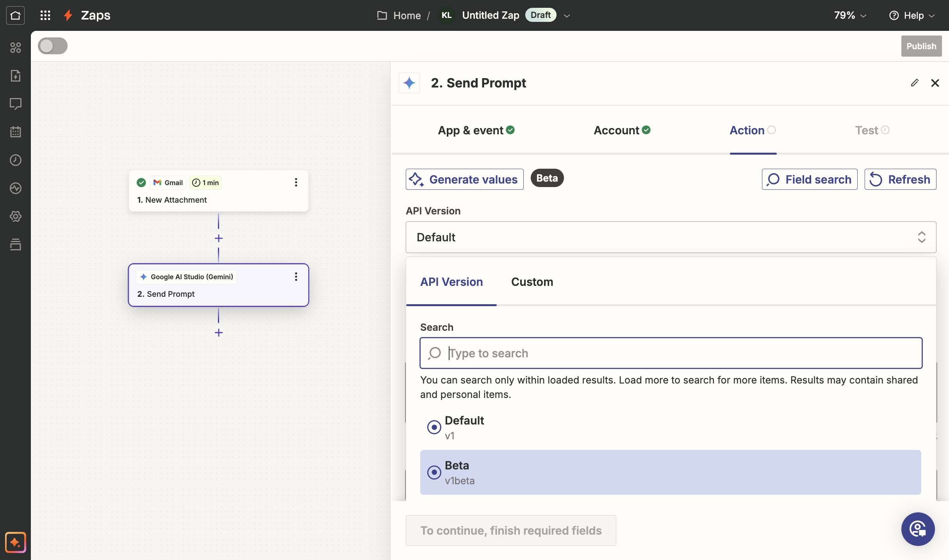Click the KL user avatar
Viewport: 949px width, 560px height.
point(446,15)
